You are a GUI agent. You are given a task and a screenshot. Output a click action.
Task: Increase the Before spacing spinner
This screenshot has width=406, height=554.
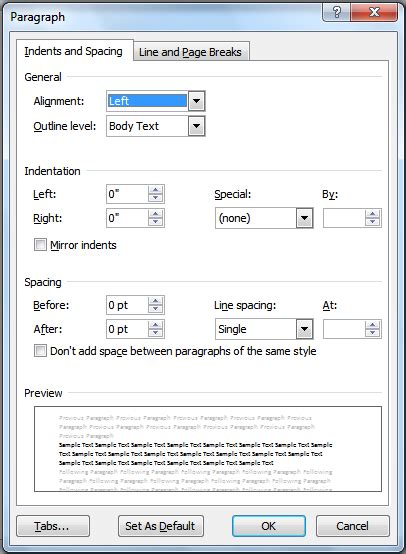click(155, 301)
